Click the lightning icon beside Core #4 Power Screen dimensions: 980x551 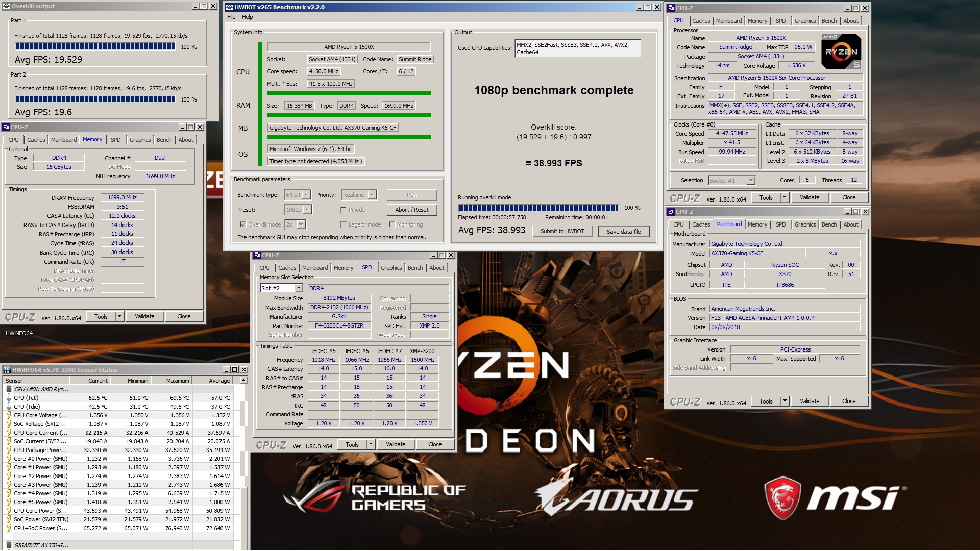pyautogui.click(x=9, y=493)
